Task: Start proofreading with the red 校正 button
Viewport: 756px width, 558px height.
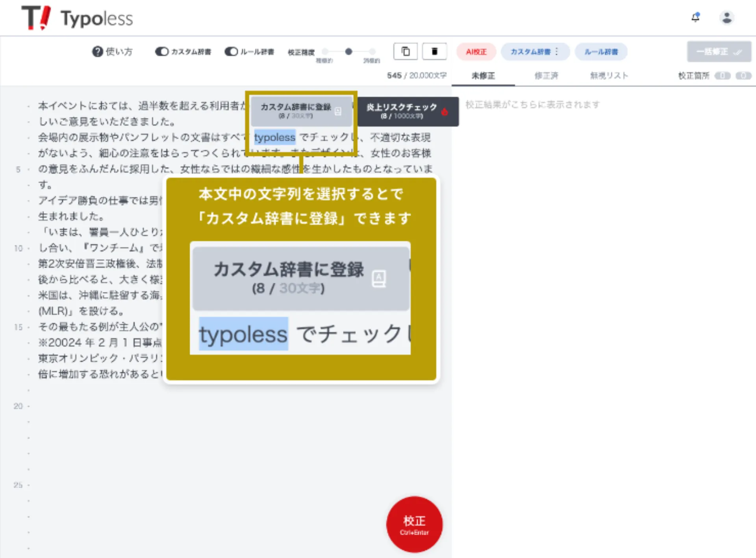Action: pyautogui.click(x=414, y=525)
